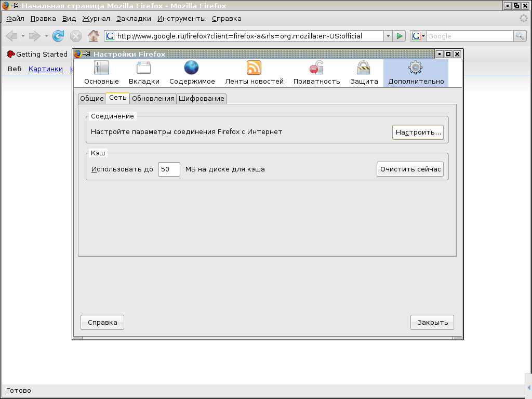Open the Защита settings category
This screenshot has width=532, height=399.
click(x=364, y=73)
